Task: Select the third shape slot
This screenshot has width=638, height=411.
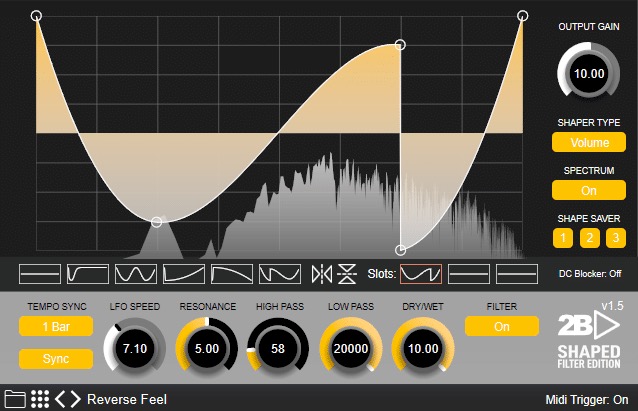Action: coord(517,274)
